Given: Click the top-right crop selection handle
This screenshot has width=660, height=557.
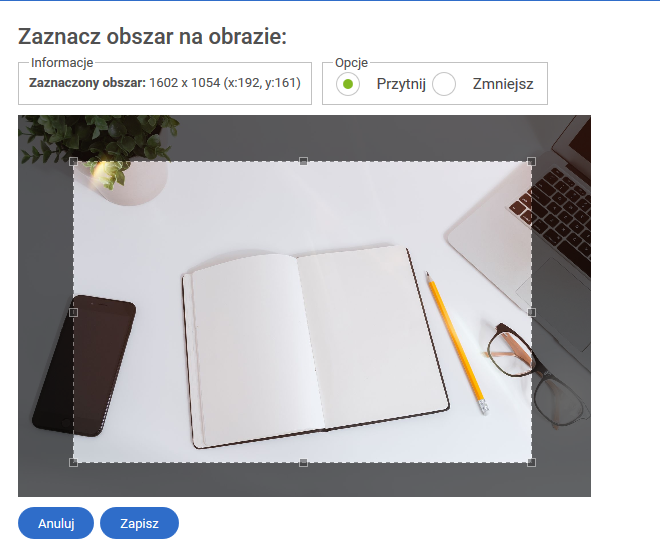Looking at the screenshot, I should (532, 161).
